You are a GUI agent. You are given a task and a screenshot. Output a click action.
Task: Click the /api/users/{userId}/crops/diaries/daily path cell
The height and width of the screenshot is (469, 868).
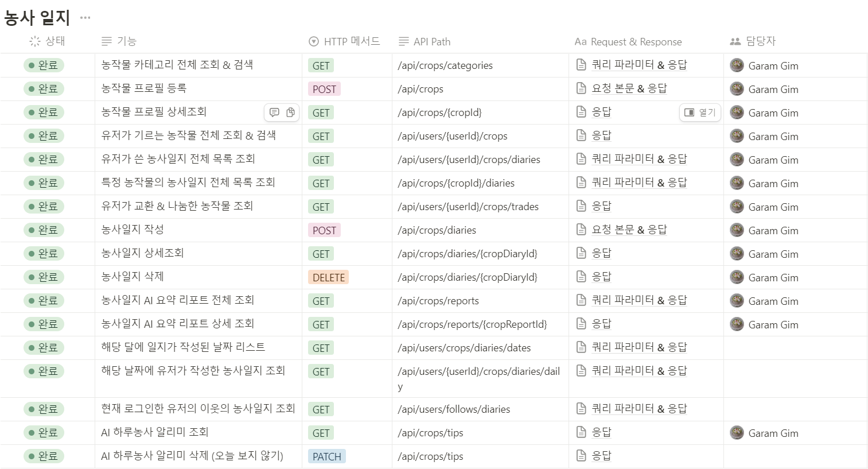(480, 379)
